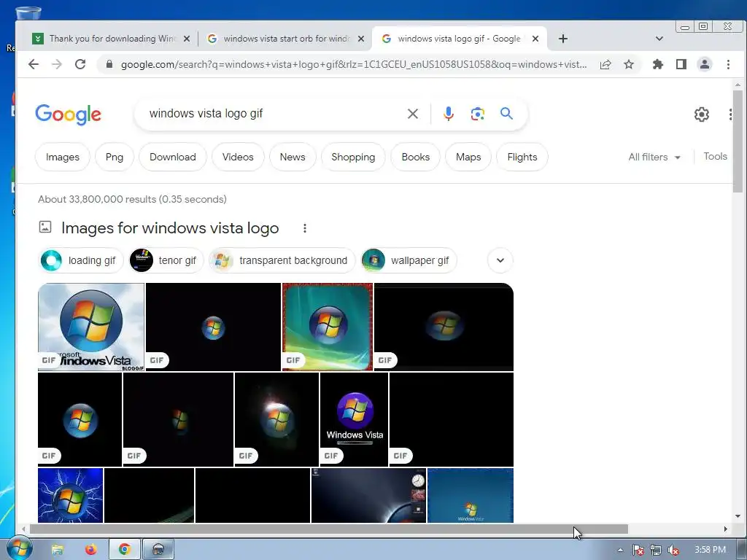Reload the page with the refresh icon

[80, 64]
